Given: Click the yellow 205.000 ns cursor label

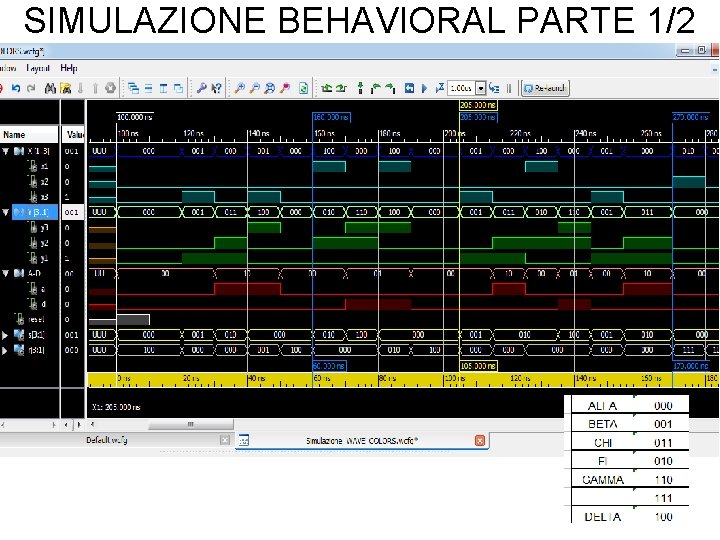Looking at the screenshot, I should (x=478, y=105).
